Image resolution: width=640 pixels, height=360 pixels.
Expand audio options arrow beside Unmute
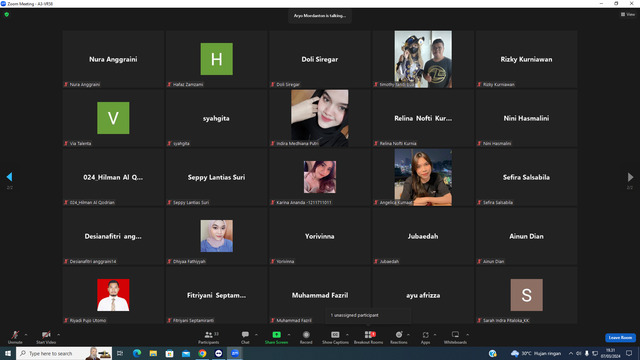pos(26,335)
